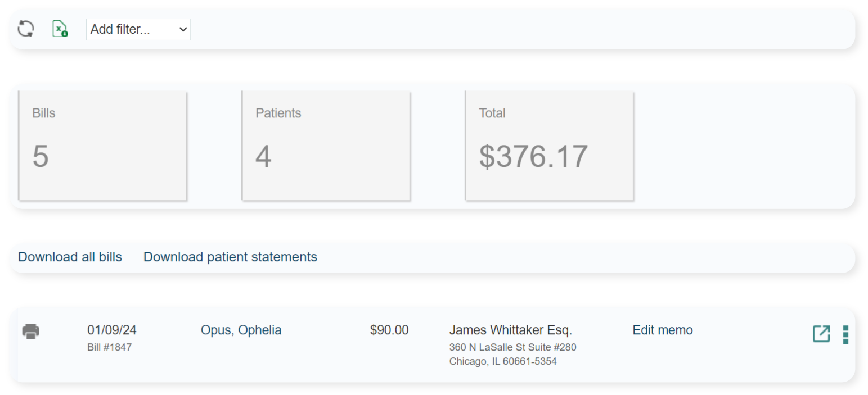868x395 pixels.
Task: Select recipient James Whittaker Esq.
Action: (x=510, y=330)
